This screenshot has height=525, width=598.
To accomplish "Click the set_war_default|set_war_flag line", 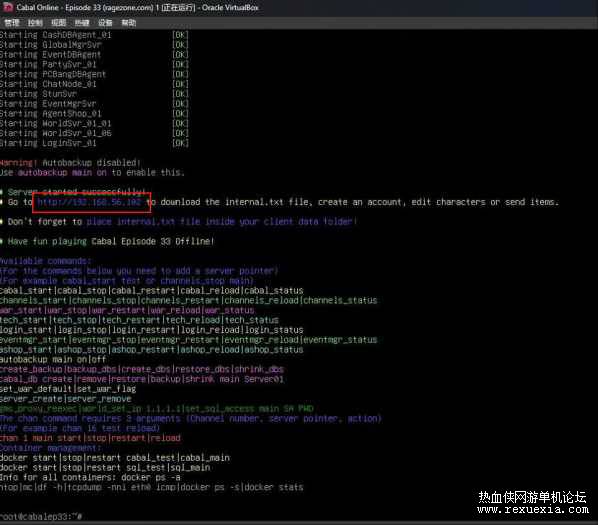I will tap(68, 390).
